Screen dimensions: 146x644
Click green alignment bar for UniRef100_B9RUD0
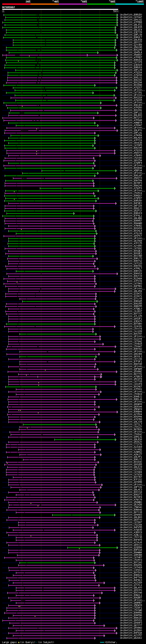point(61,15)
